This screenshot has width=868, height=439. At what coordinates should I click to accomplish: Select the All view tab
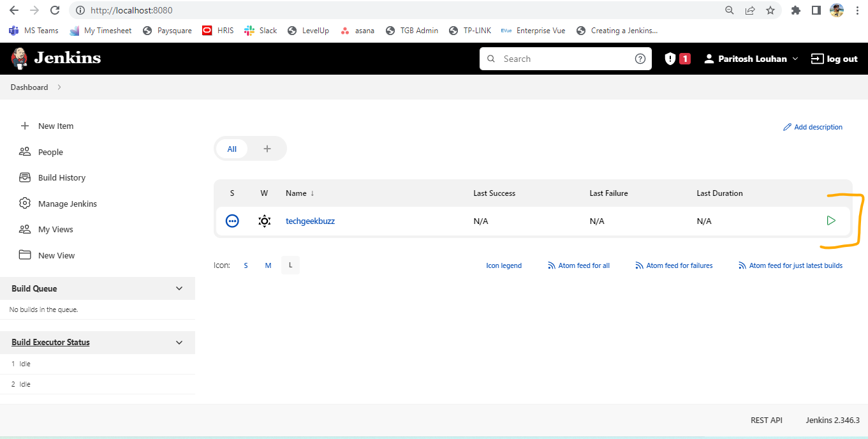[x=232, y=149]
